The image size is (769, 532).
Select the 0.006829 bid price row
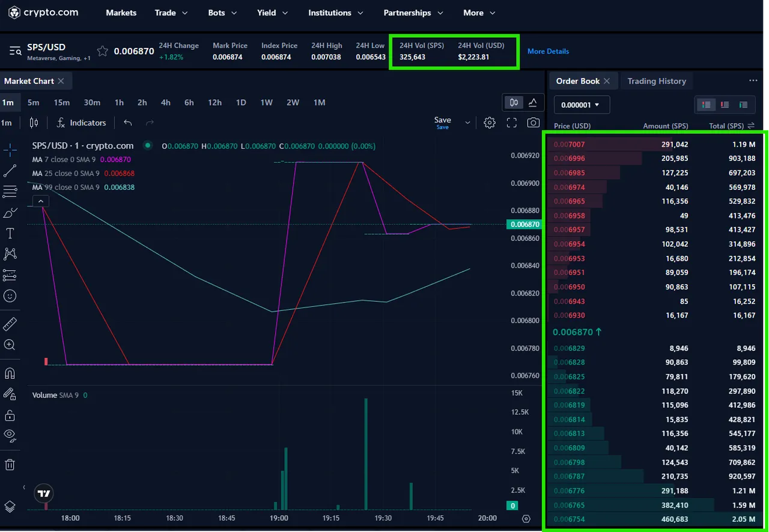(x=656, y=348)
